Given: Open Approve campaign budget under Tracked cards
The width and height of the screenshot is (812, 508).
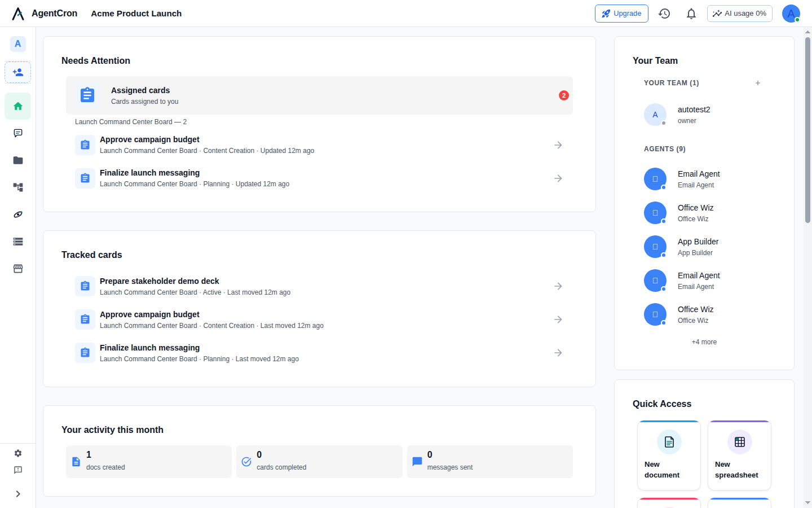Looking at the screenshot, I should [x=319, y=319].
